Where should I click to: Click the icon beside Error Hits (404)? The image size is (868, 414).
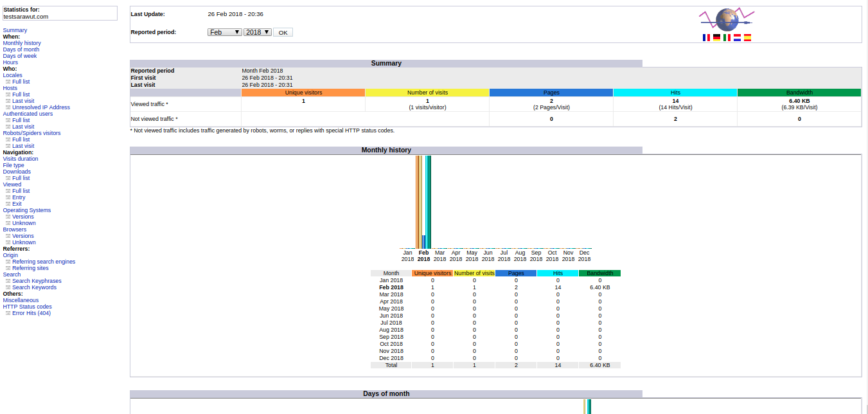(8, 313)
